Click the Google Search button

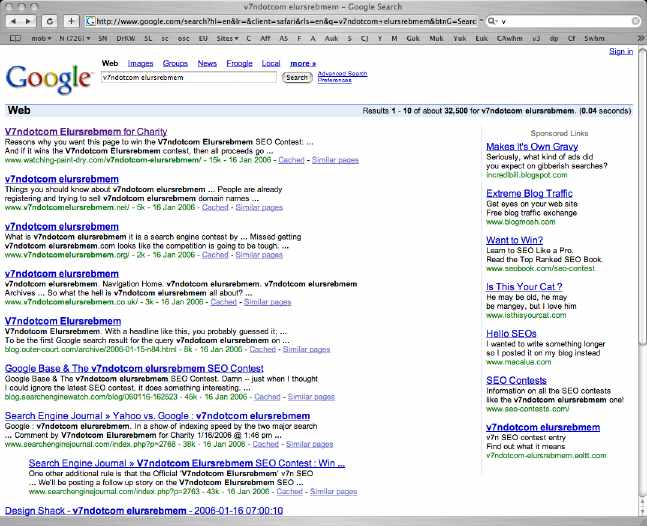(297, 77)
